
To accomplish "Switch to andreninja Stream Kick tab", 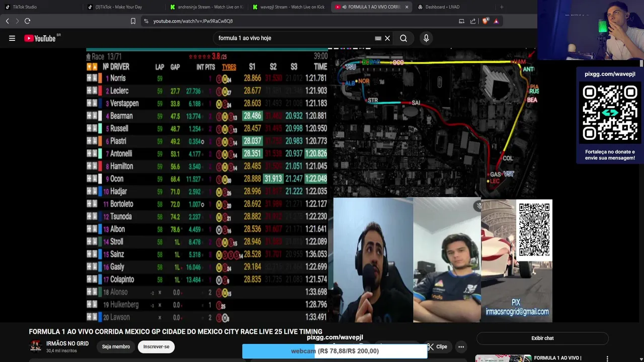I will point(206,7).
